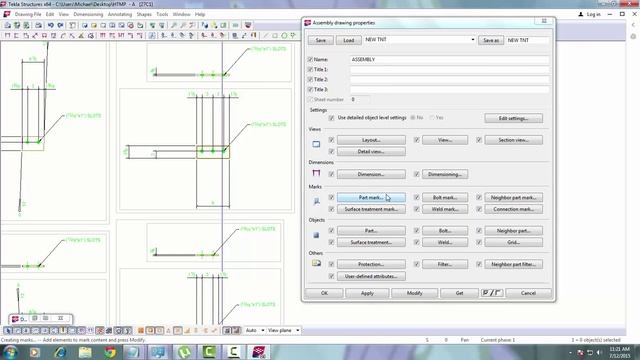Open the Help menu
Screen dimensions: 640x360
tap(200, 14)
